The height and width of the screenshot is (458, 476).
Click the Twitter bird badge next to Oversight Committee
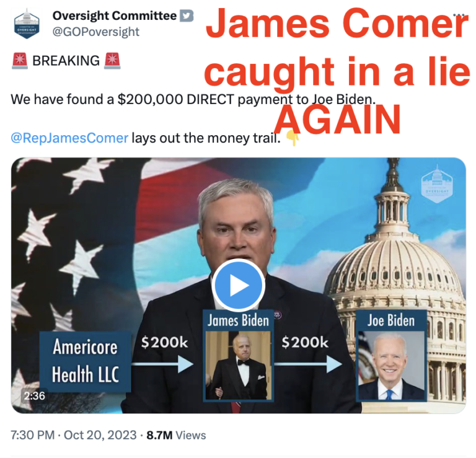[187, 15]
